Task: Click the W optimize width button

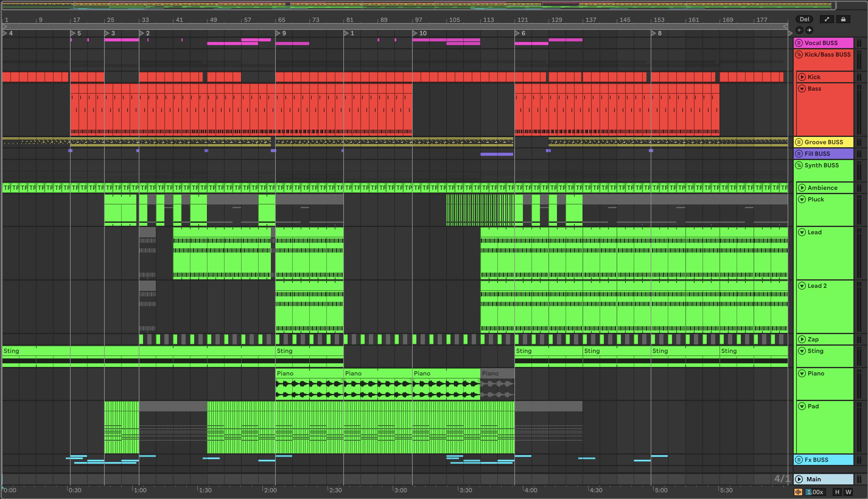Action: click(848, 492)
